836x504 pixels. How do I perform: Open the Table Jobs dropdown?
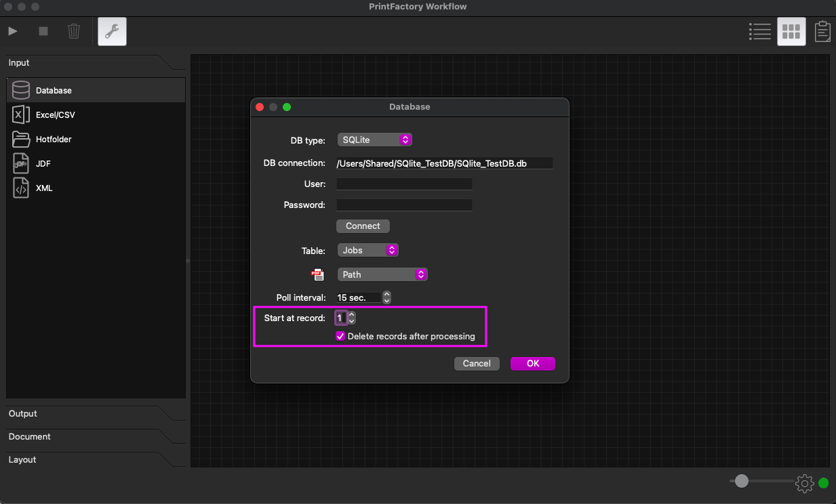tap(367, 250)
